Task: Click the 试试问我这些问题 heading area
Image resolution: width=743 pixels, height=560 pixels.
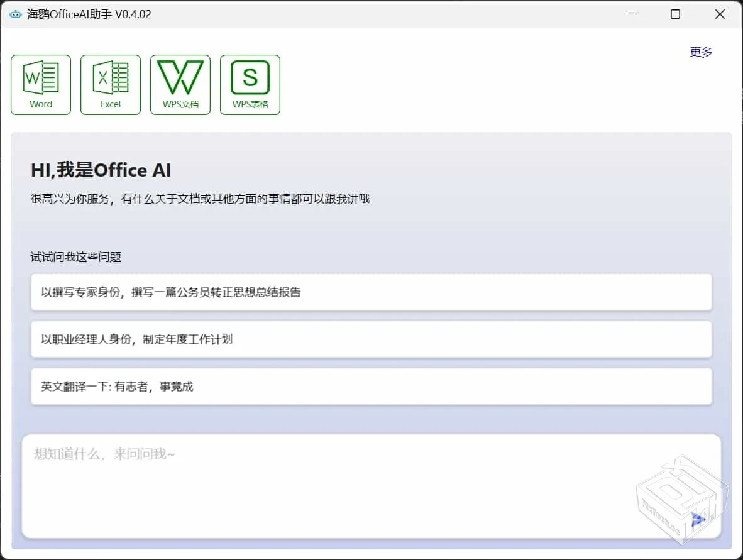Action: 76,256
